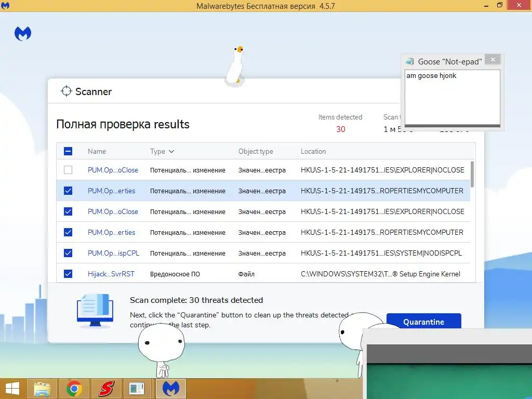
Task: Open the PUM.Op...ispCPL threat link
Action: click(x=113, y=253)
